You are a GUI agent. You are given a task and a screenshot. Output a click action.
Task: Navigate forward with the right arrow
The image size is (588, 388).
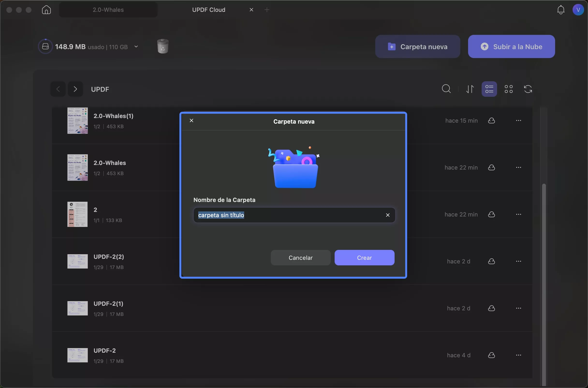coord(75,89)
